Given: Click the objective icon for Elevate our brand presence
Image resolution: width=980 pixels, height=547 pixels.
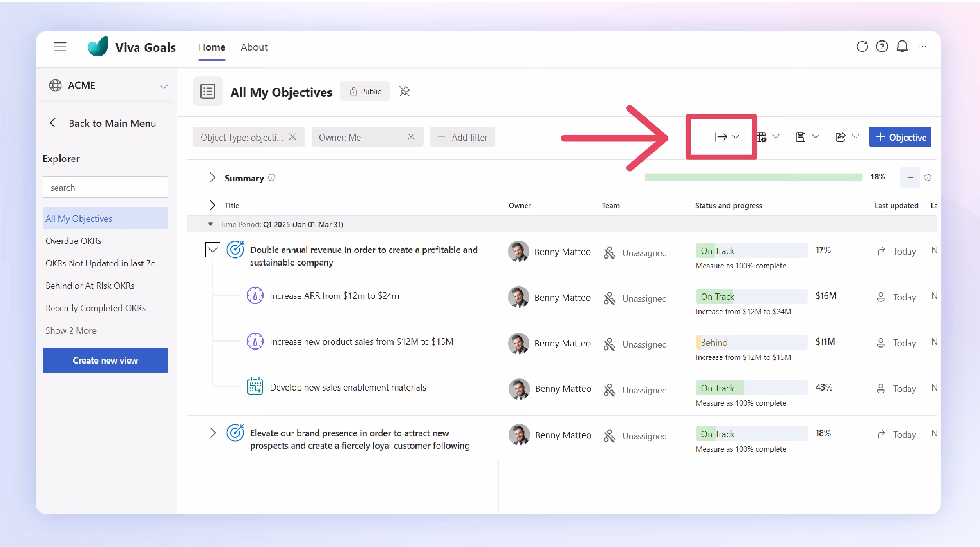Looking at the screenshot, I should (235, 433).
